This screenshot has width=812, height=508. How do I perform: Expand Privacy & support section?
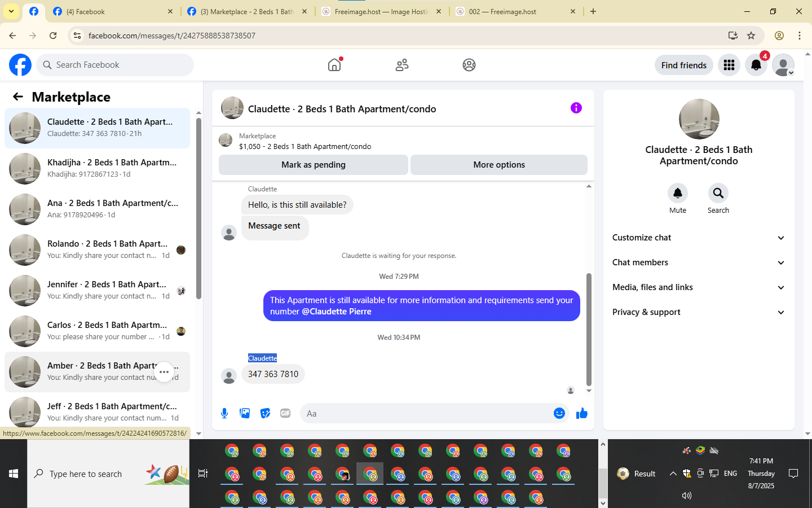point(699,312)
